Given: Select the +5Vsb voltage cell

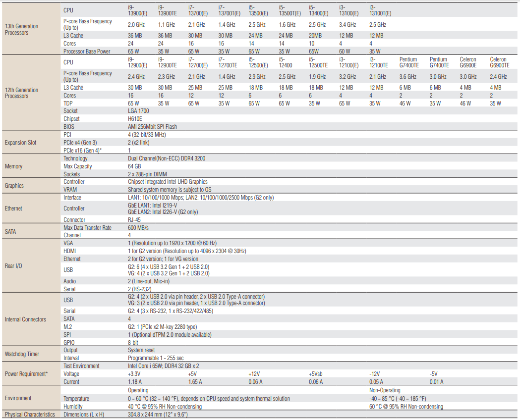Looking at the screenshot, I should tap(315, 374).
